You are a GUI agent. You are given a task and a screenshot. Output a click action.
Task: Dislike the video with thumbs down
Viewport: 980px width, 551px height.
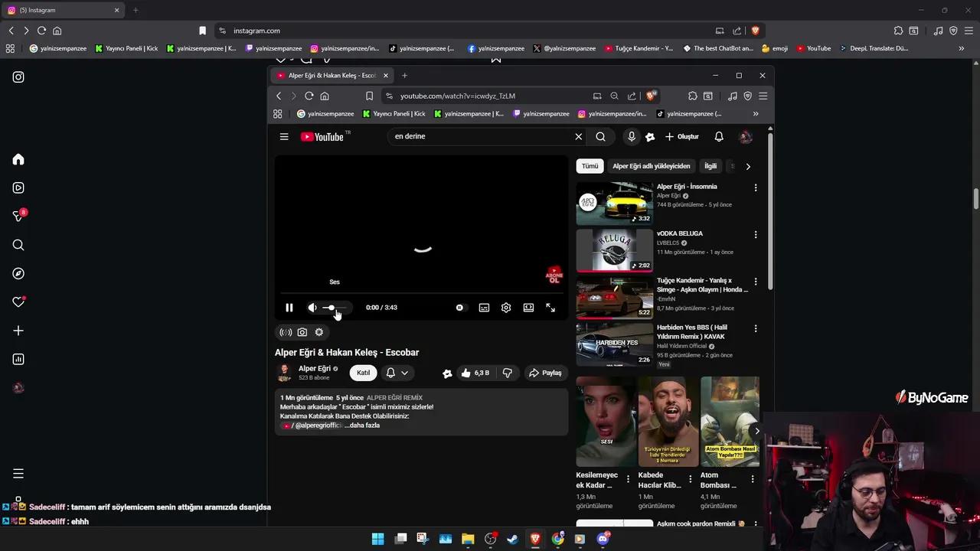[x=507, y=373]
